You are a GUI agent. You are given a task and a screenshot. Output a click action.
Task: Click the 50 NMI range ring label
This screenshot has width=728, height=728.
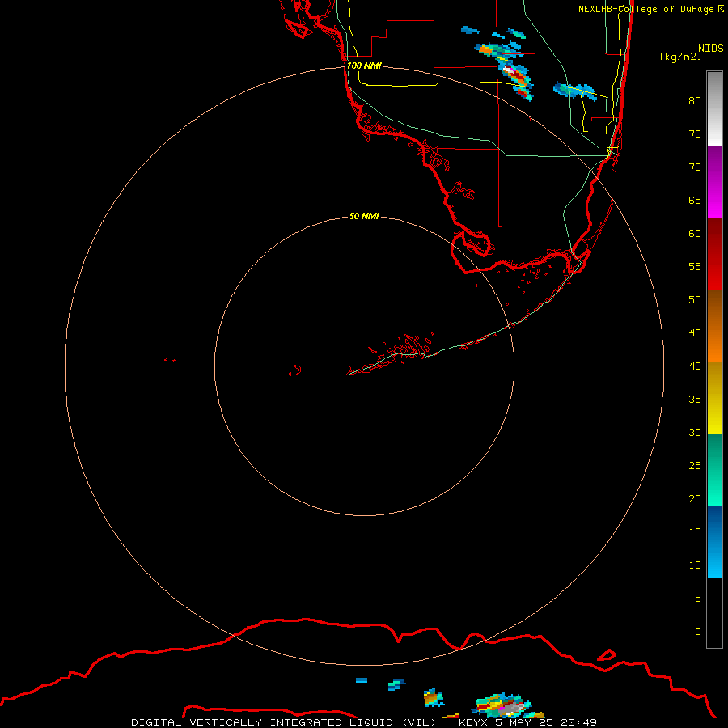(x=364, y=216)
